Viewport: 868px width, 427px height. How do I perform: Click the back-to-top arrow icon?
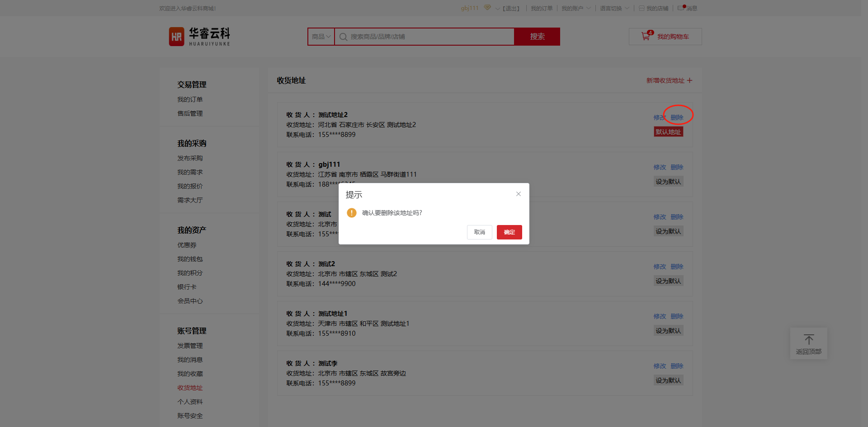coord(808,339)
